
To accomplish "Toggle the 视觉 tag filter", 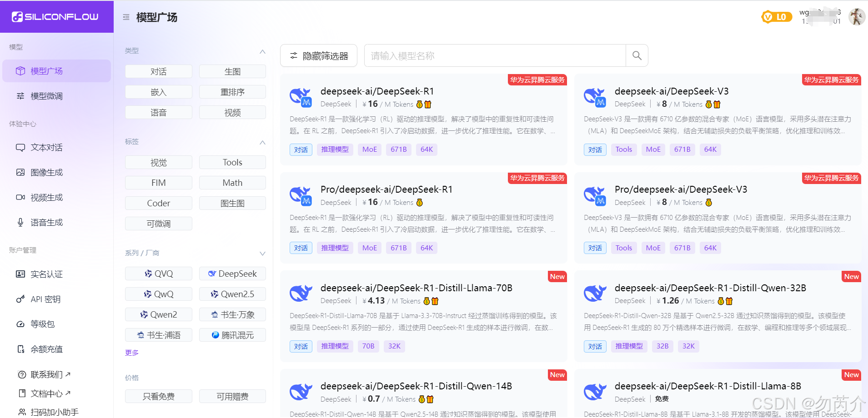I will click(x=159, y=162).
